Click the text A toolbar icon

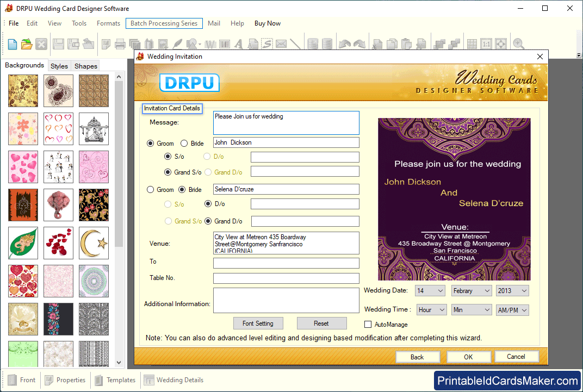tap(239, 44)
